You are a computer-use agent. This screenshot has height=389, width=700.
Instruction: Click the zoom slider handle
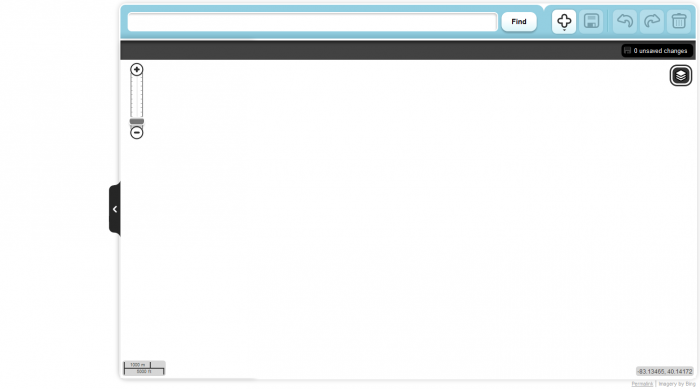point(137,121)
